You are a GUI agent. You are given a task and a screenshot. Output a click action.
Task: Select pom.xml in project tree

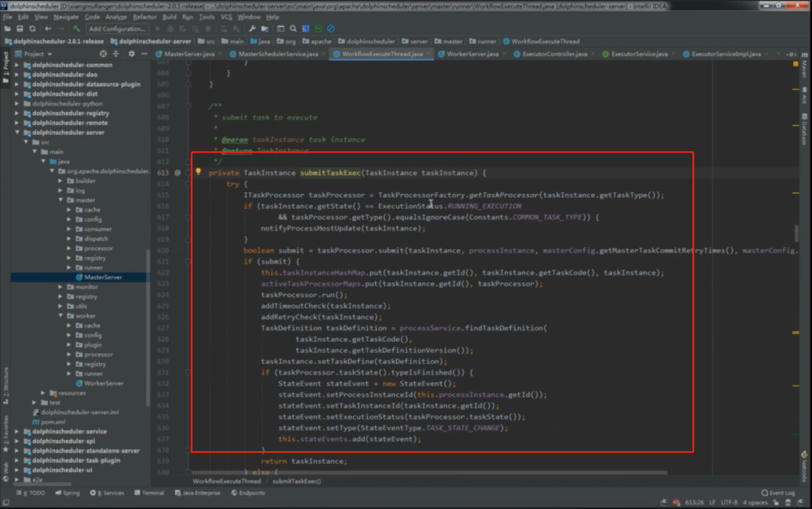click(x=49, y=422)
